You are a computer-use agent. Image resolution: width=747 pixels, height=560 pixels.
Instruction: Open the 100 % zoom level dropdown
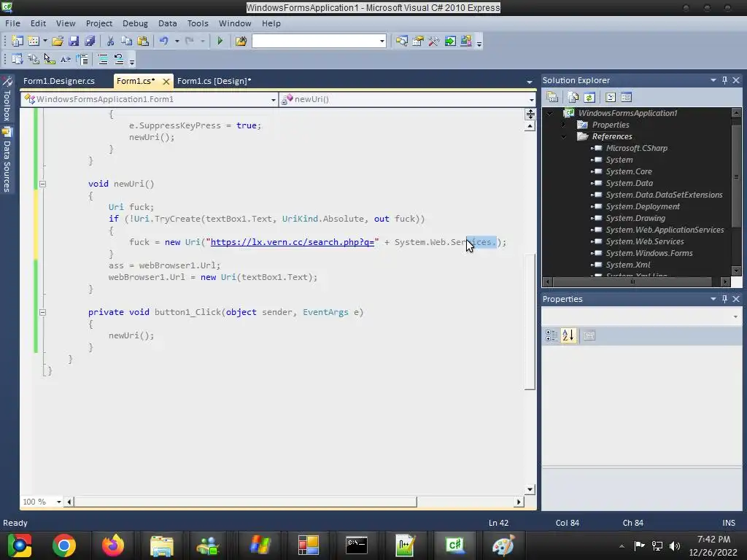[x=58, y=502]
